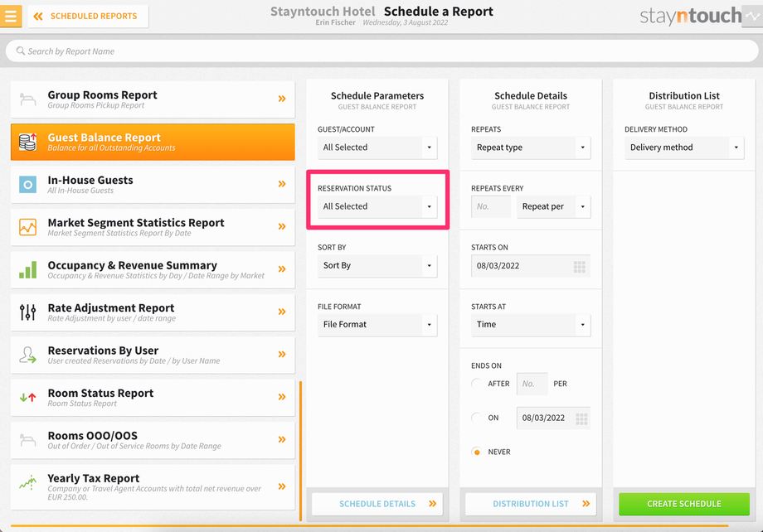
Task: Click the user icon for Reservations By User
Action: 27,355
